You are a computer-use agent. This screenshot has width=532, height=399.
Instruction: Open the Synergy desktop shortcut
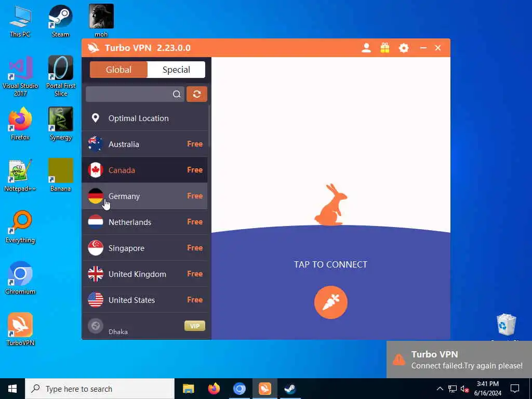(x=61, y=124)
